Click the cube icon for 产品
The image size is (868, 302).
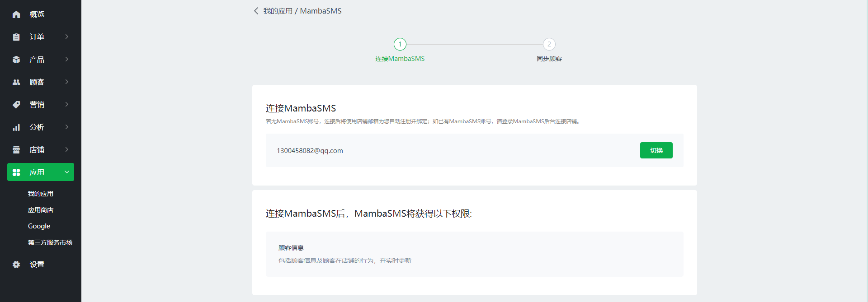tap(16, 60)
